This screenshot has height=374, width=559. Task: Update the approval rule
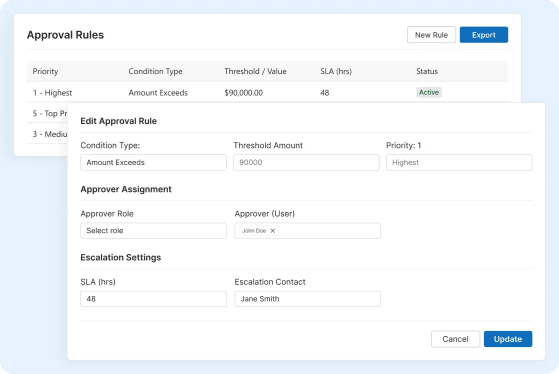pyautogui.click(x=508, y=339)
